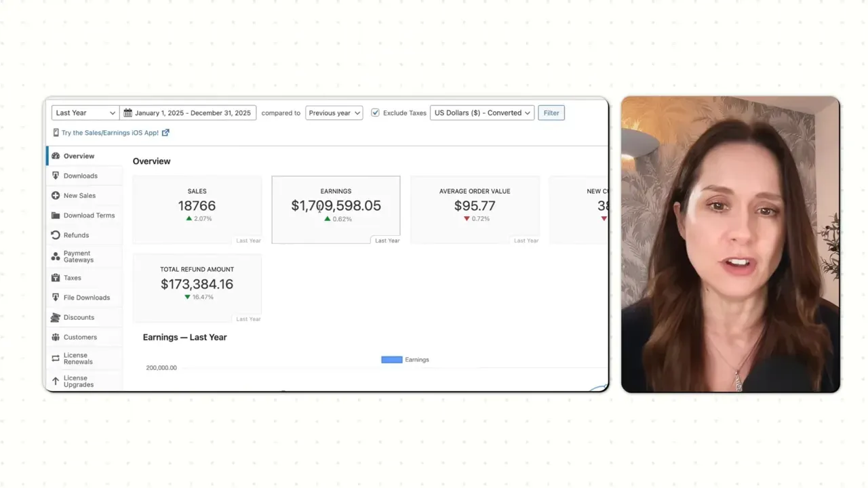Click the Taxes tag icon
868x488 pixels.
[55, 278]
